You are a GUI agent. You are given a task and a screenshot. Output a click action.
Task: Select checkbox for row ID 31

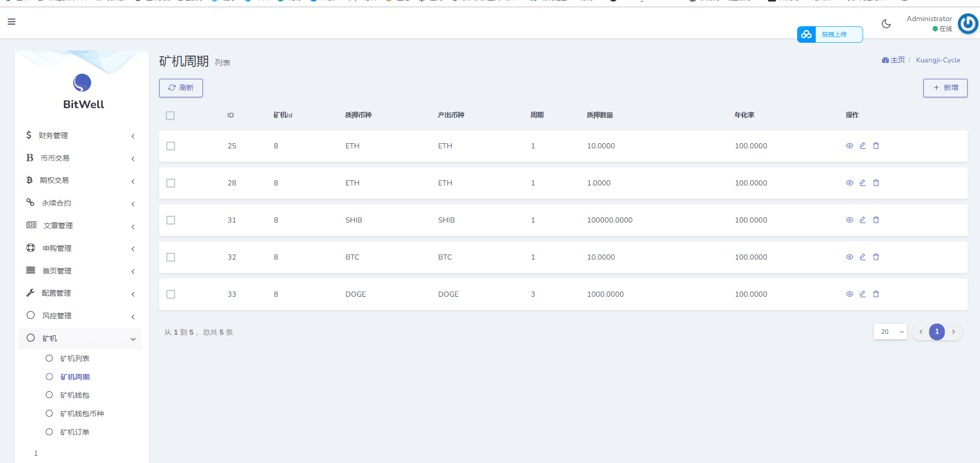point(170,220)
